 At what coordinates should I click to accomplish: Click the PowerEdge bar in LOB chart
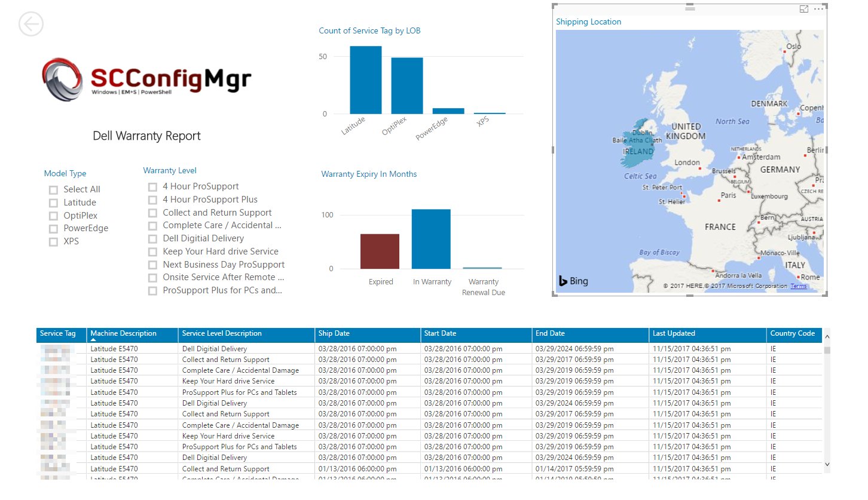click(x=448, y=111)
